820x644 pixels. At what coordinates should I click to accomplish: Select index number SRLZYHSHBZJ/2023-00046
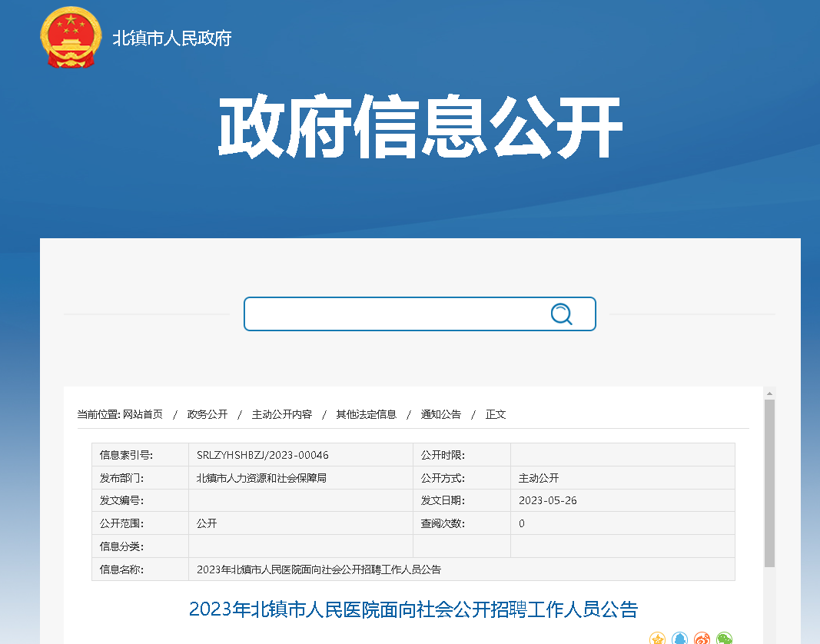pyautogui.click(x=263, y=455)
